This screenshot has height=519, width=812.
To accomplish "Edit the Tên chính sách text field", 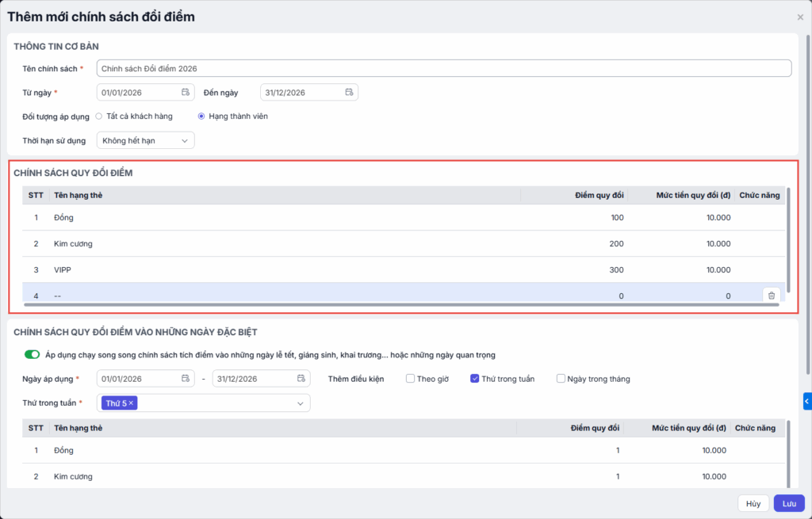I will [444, 69].
